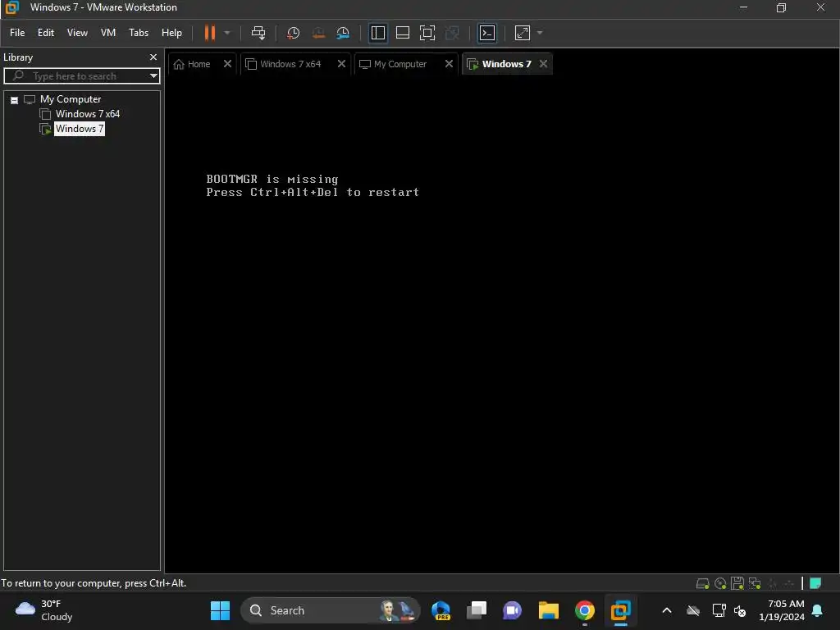Click the floppy drive status icon
Image resolution: width=840 pixels, height=630 pixels.
[737, 583]
